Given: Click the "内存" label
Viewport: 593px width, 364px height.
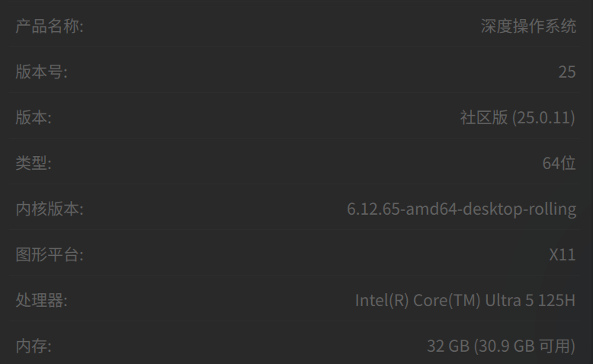Looking at the screenshot, I should tap(34, 346).
